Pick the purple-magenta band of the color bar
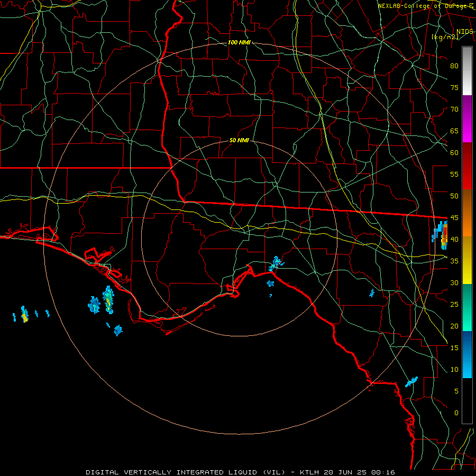This screenshot has height=476, width=476. (467, 118)
